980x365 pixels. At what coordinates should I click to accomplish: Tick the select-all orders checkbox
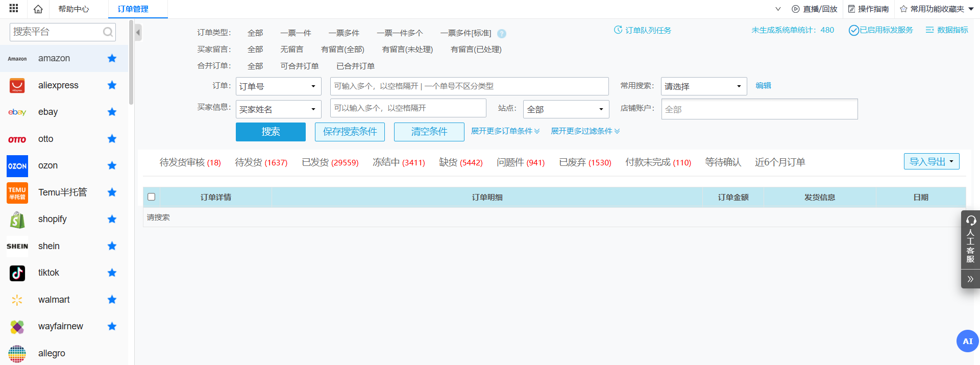[x=152, y=197]
